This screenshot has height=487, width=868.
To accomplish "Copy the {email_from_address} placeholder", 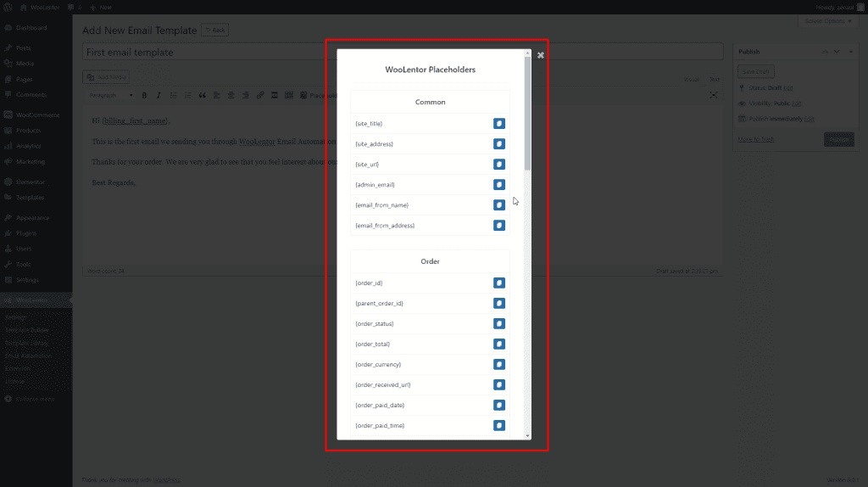I will click(x=499, y=226).
